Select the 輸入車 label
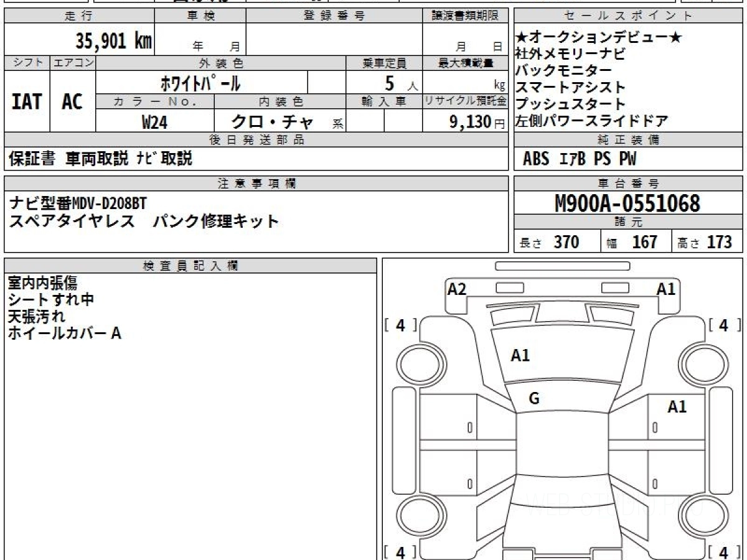The height and width of the screenshot is (560, 747). pyautogui.click(x=384, y=101)
